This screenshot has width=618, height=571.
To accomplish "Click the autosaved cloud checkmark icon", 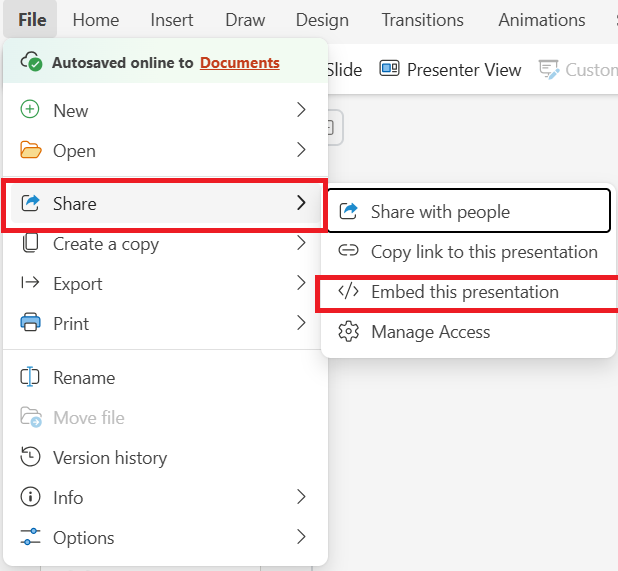I will pos(31,61).
